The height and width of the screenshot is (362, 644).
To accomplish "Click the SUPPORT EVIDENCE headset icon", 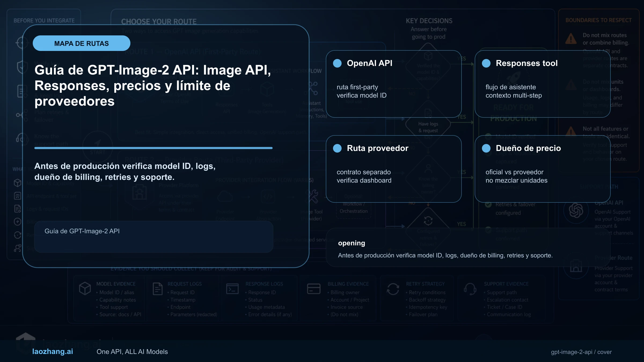I will click(471, 290).
